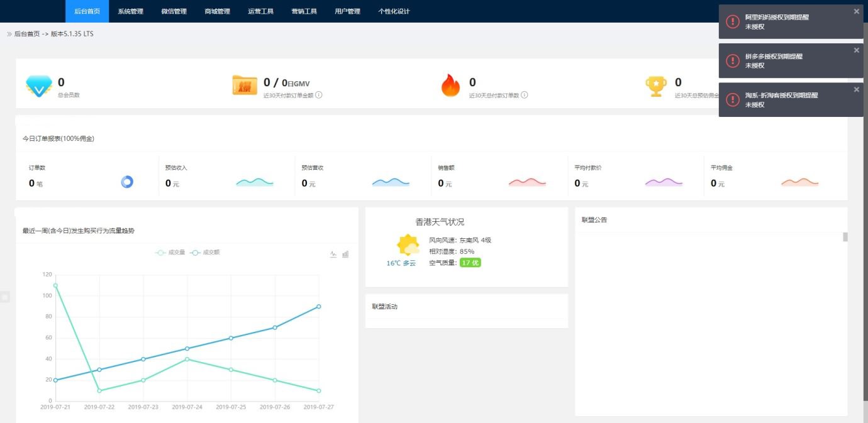Screen dimensions: 868x423
Task: Toggle the 成交量 legend series
Action: click(170, 253)
